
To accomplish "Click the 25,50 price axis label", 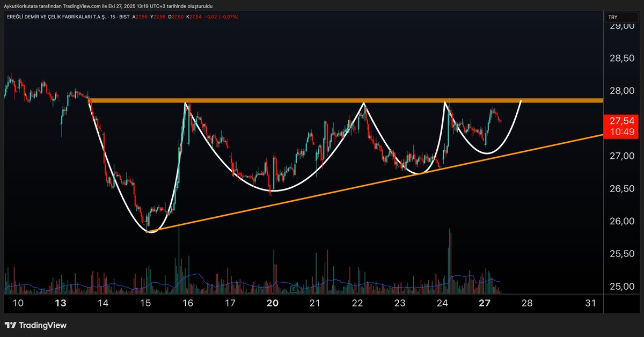I will click(621, 254).
